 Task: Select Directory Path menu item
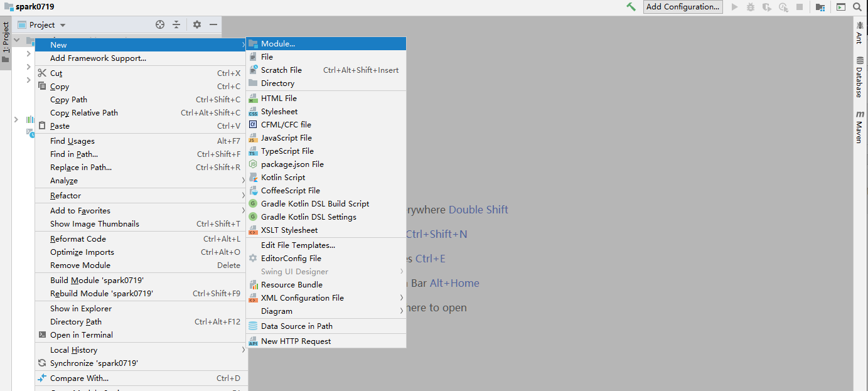(141, 321)
